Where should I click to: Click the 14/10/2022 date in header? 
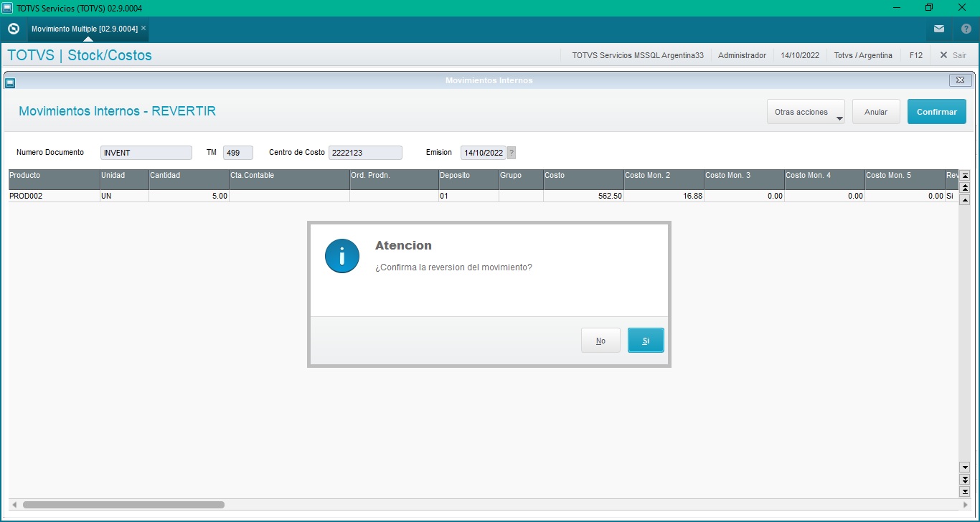[800, 55]
